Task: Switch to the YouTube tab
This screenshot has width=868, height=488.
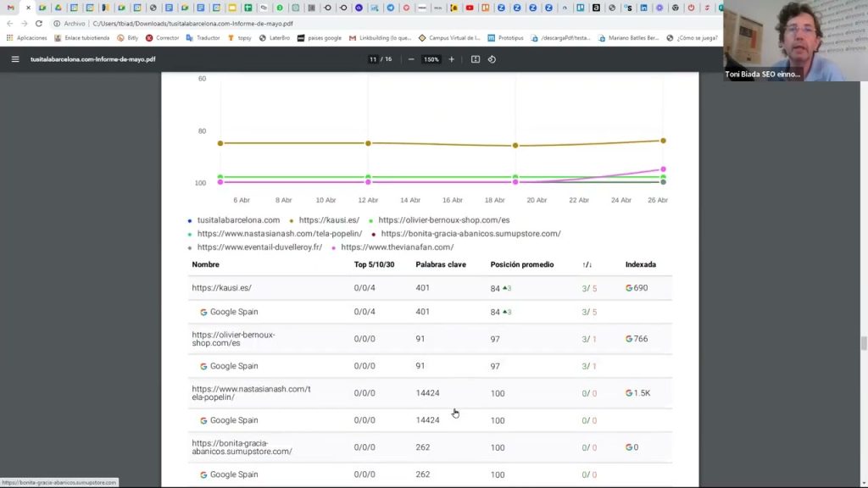Action: click(x=470, y=8)
